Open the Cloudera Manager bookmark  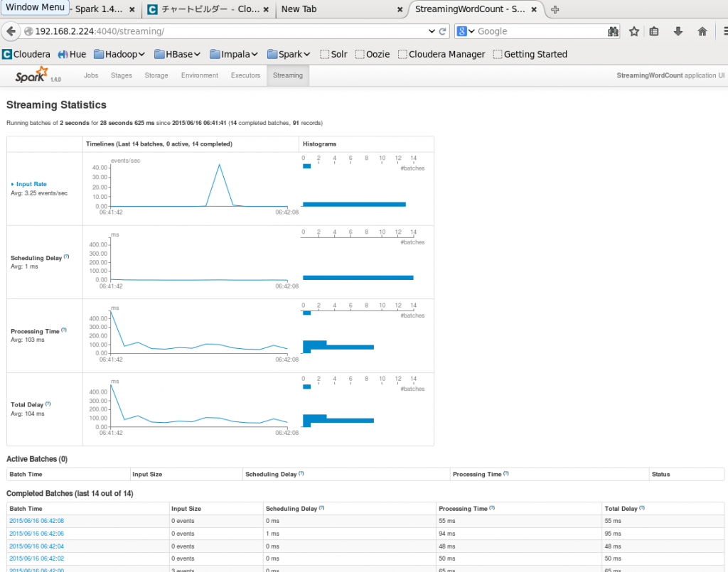coord(441,54)
